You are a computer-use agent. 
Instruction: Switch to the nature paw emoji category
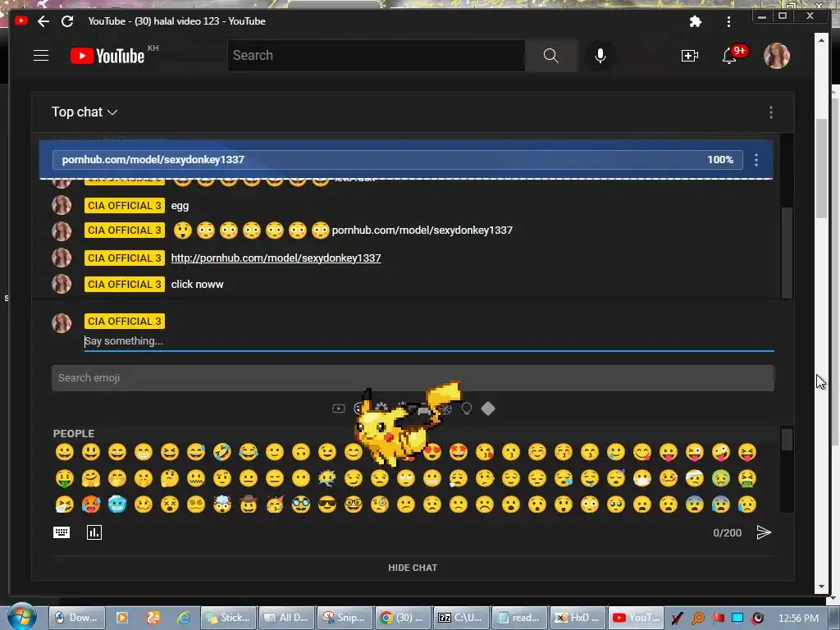[381, 409]
